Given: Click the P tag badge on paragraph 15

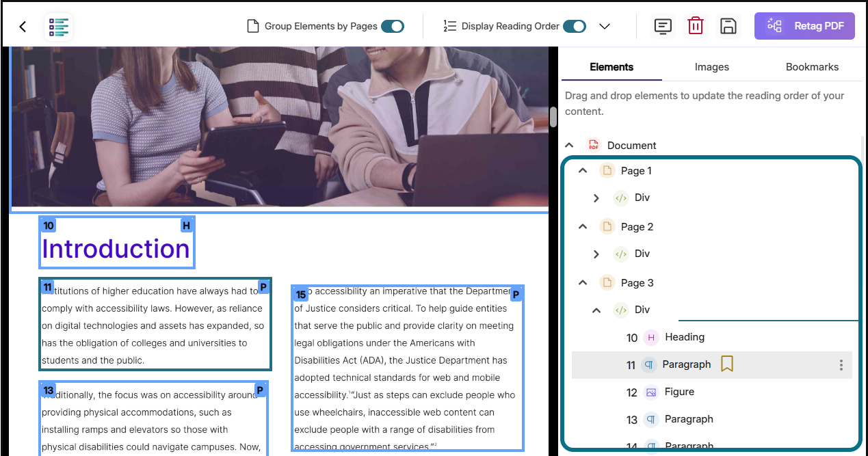Looking at the screenshot, I should pyautogui.click(x=516, y=295).
